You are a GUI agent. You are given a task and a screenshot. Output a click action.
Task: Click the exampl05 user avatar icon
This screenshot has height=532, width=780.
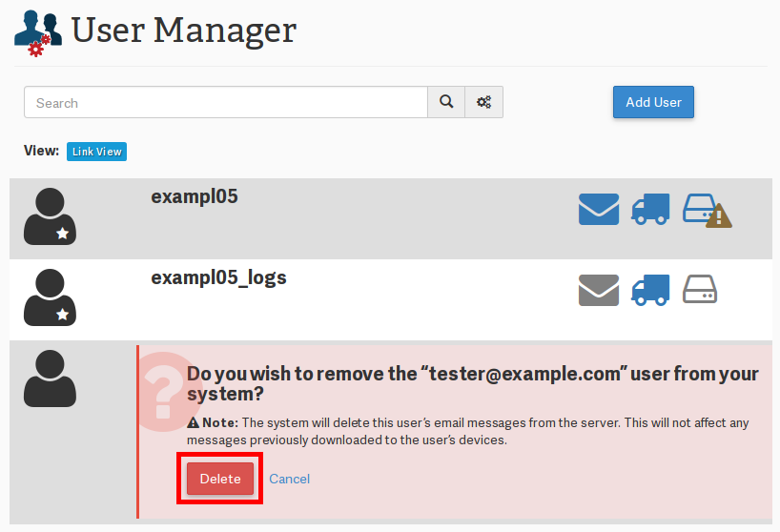50,216
